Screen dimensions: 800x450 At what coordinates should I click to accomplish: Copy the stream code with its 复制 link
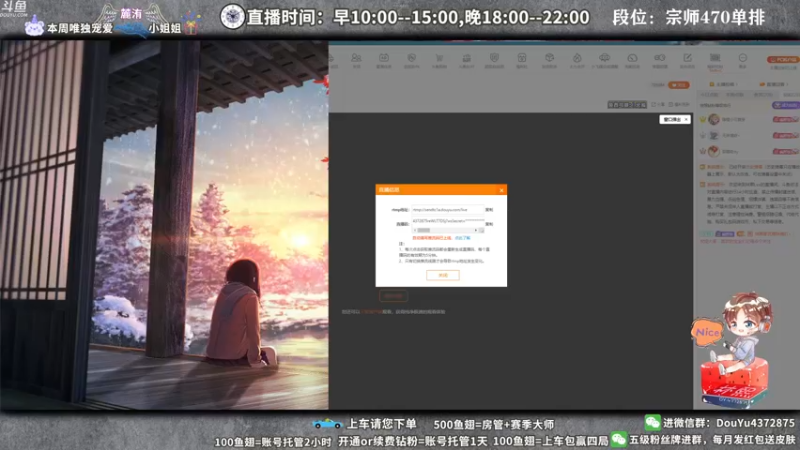click(489, 224)
